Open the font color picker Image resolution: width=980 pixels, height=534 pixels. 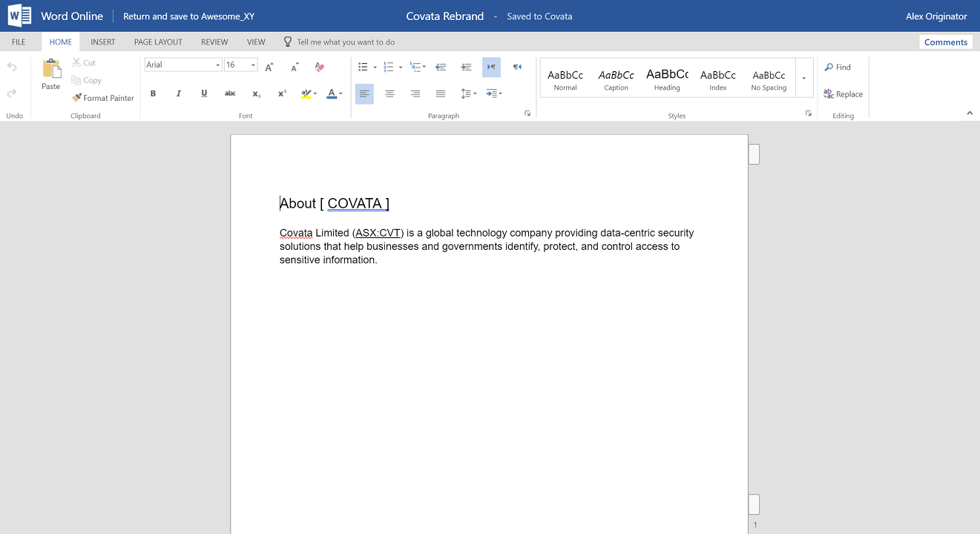(335, 93)
